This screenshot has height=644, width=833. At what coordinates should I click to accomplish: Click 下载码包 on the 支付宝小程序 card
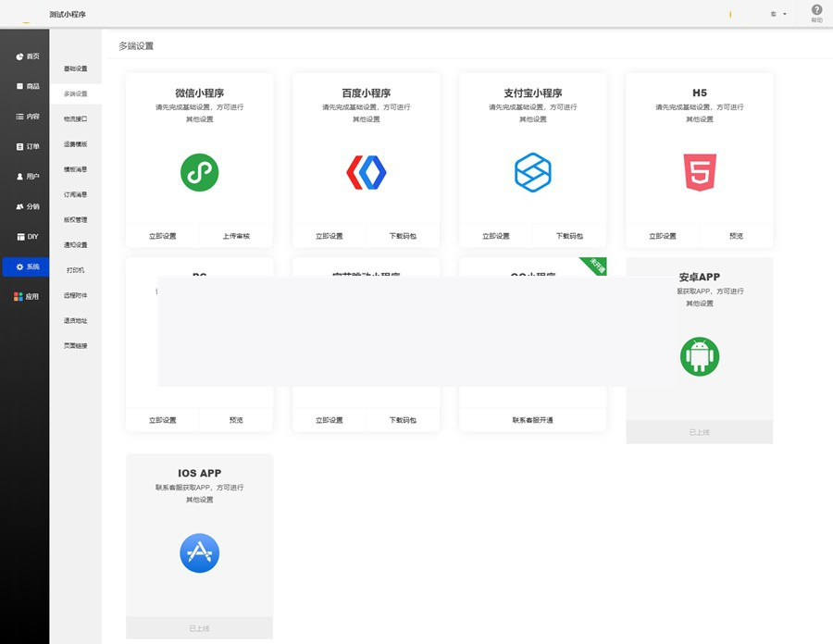569,236
